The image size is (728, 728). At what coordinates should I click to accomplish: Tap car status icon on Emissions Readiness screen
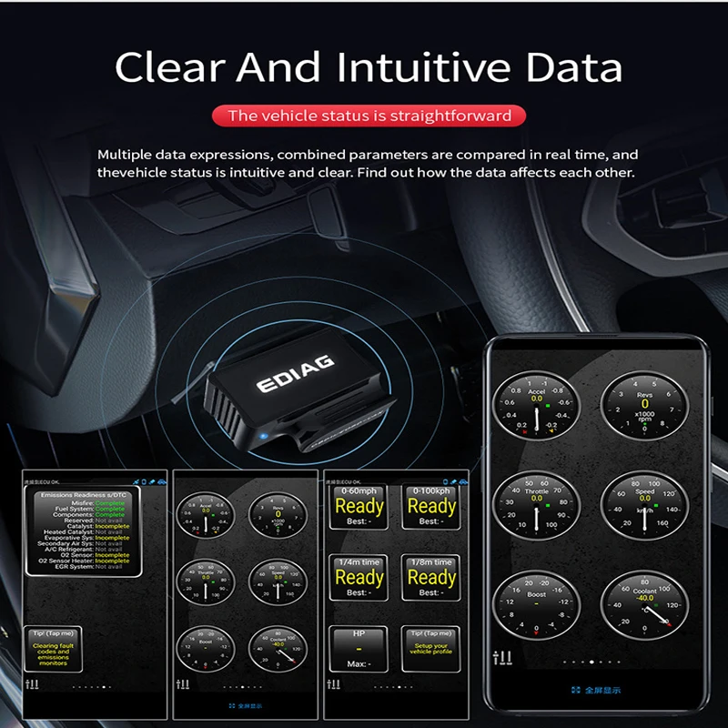pyautogui.click(x=162, y=482)
